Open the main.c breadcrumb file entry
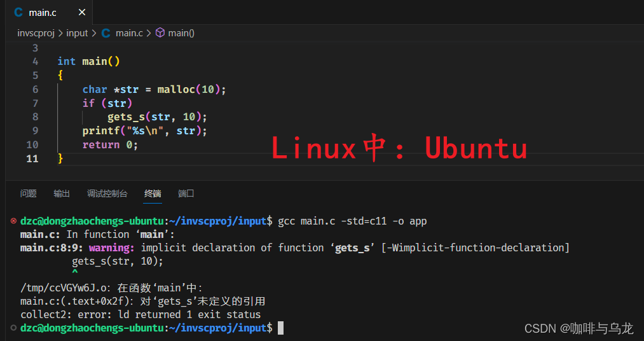The width and height of the screenshot is (644, 341). [x=129, y=33]
